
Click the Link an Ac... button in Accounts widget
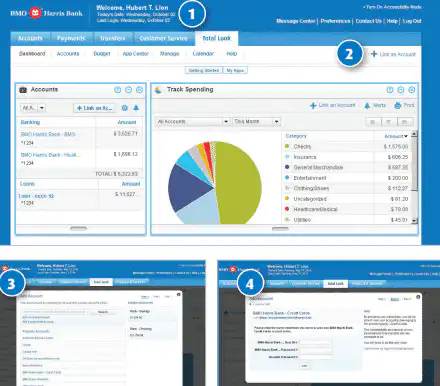(x=94, y=108)
